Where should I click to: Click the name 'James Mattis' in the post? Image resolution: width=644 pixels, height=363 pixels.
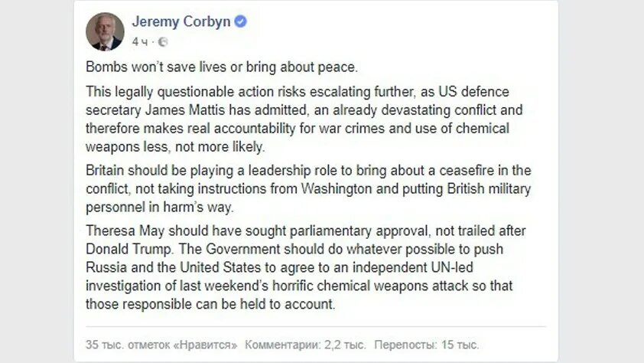(185, 110)
